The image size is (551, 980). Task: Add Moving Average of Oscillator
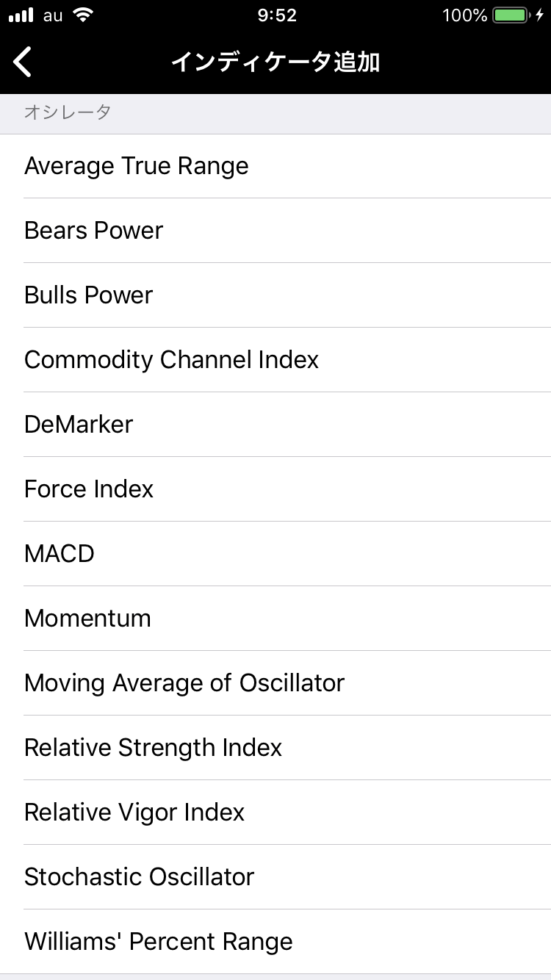point(184,683)
